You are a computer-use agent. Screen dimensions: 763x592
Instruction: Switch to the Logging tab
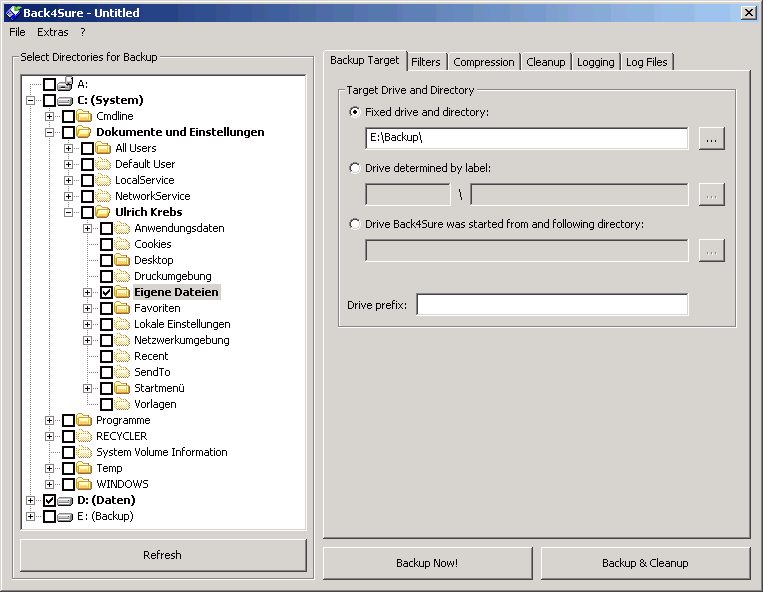click(596, 62)
